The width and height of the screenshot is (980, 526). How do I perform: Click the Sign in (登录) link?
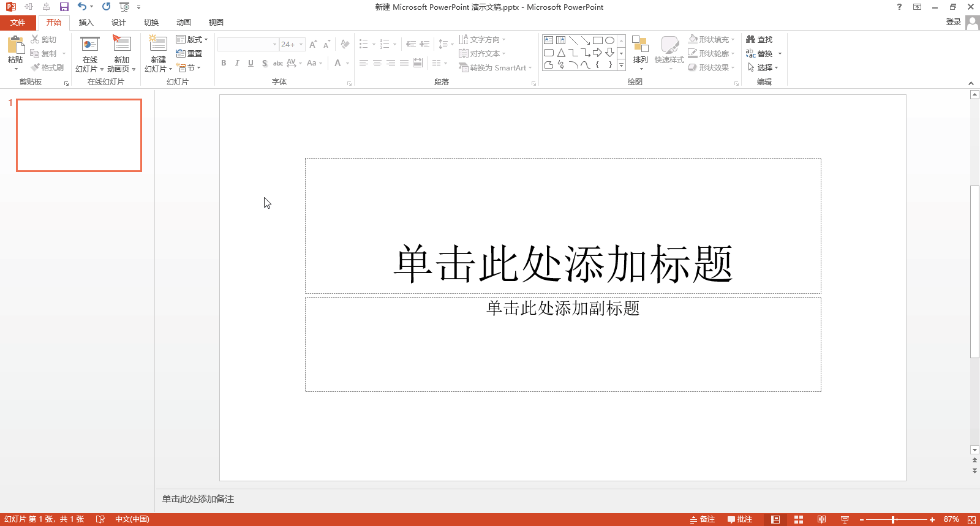(x=953, y=22)
